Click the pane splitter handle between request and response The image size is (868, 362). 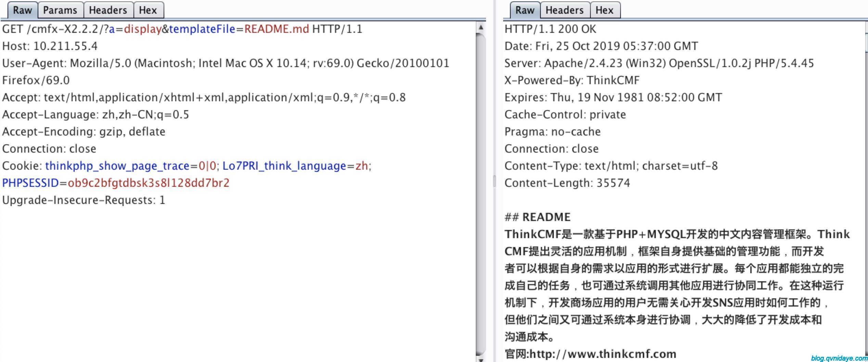click(x=494, y=181)
